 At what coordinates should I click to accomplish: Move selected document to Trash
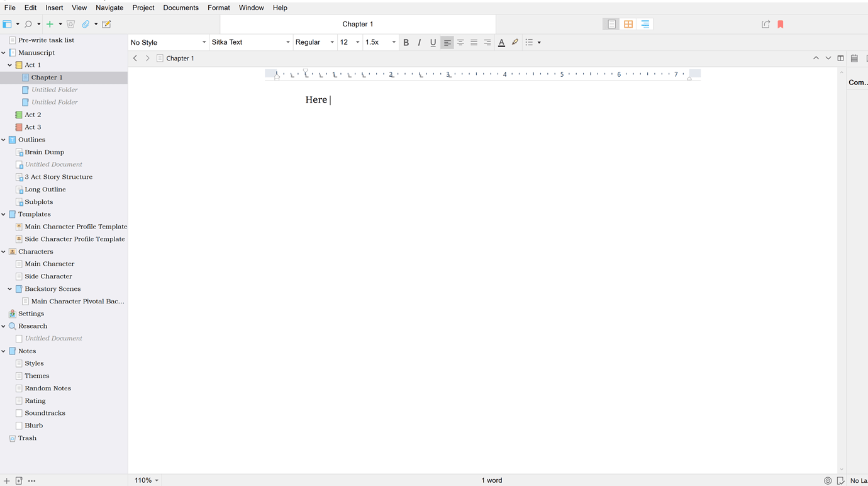point(70,23)
